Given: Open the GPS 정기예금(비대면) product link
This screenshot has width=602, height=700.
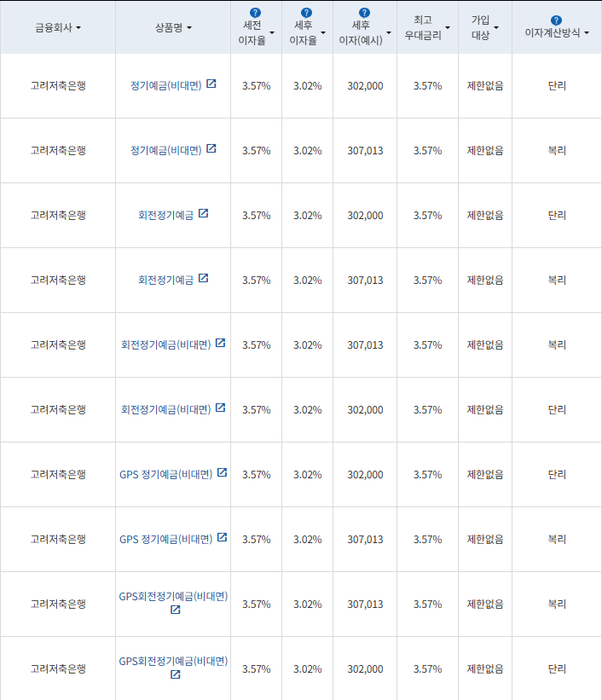Looking at the screenshot, I should (169, 475).
